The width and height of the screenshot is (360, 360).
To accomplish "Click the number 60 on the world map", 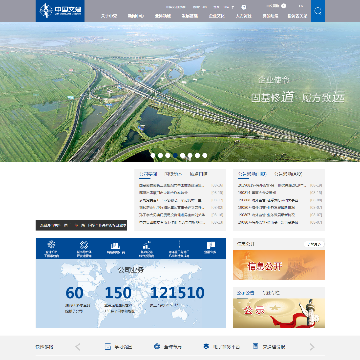I will click(x=74, y=293).
